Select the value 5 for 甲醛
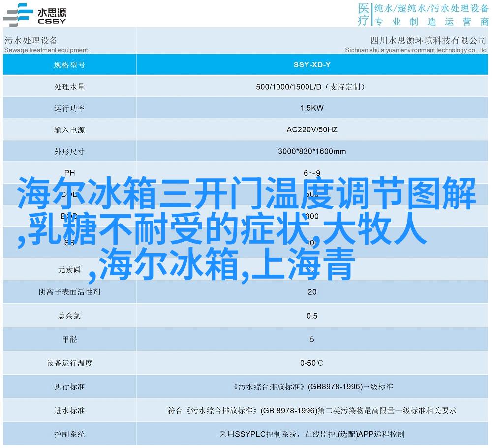 (x=312, y=339)
